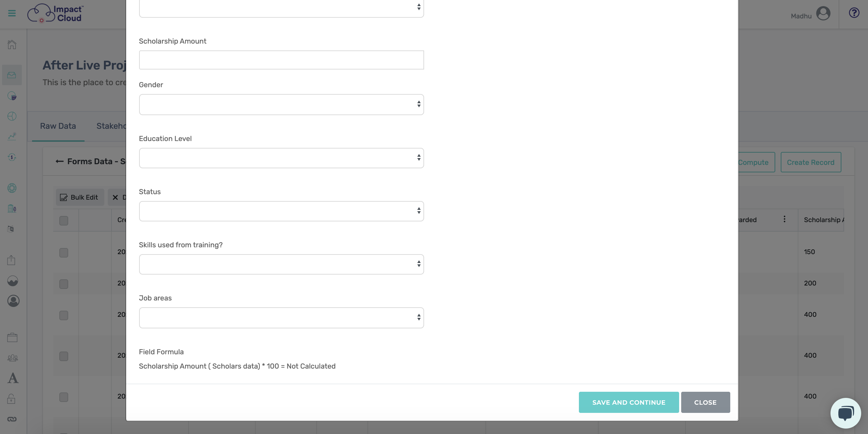Screen dimensions: 868x434
Task: Click the scholarship value 150 cell
Action: (821, 252)
